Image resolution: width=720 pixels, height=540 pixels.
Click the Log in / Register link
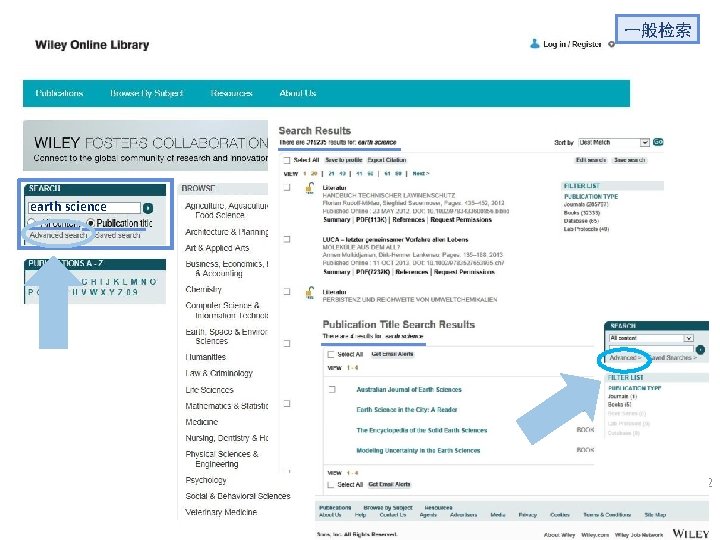pos(572,44)
